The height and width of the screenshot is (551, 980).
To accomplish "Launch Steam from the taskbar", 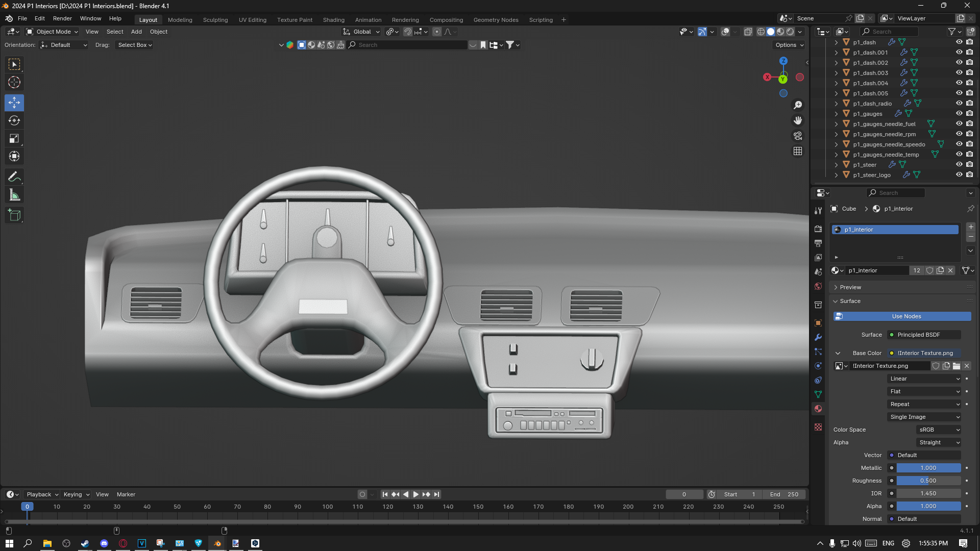I will [85, 543].
